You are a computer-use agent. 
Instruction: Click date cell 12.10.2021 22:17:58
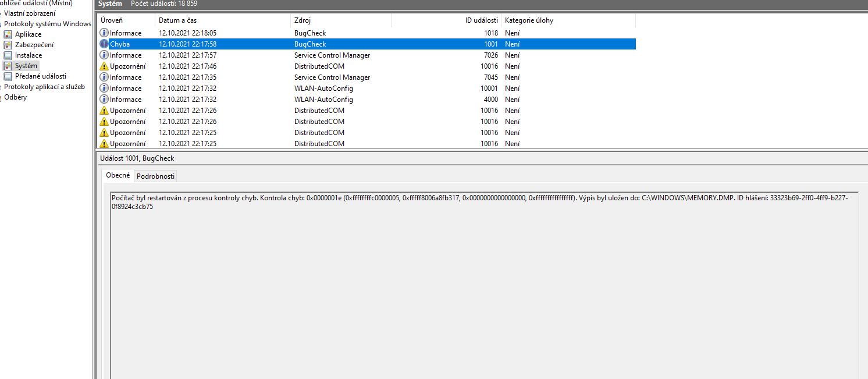187,44
